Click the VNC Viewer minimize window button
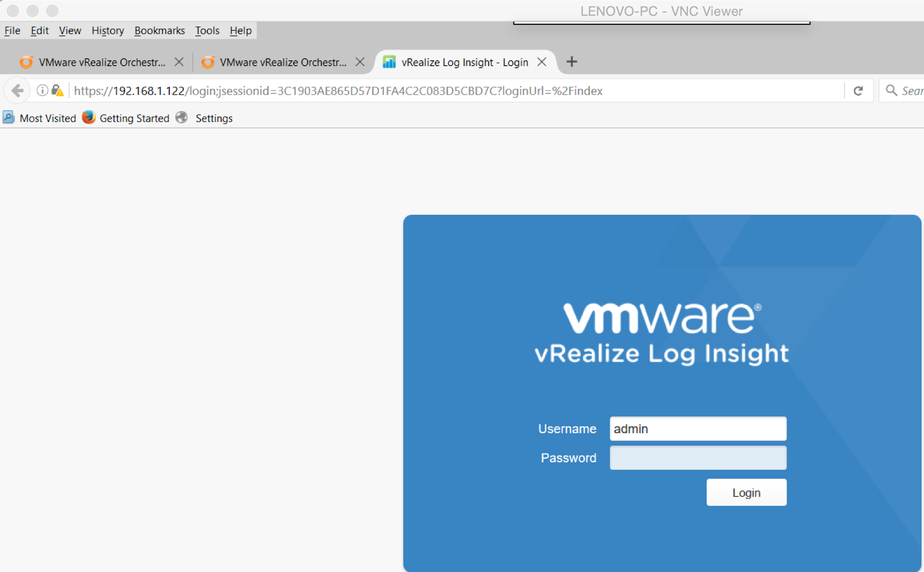The width and height of the screenshot is (924, 572). [x=33, y=10]
